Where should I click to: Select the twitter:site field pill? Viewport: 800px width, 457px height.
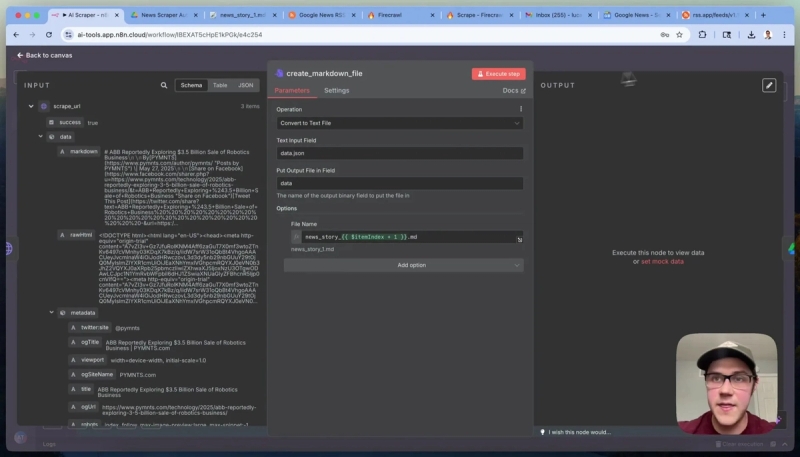(90, 327)
